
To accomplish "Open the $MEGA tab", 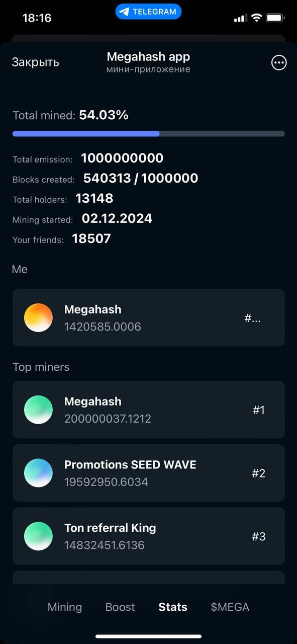I will tap(230, 607).
